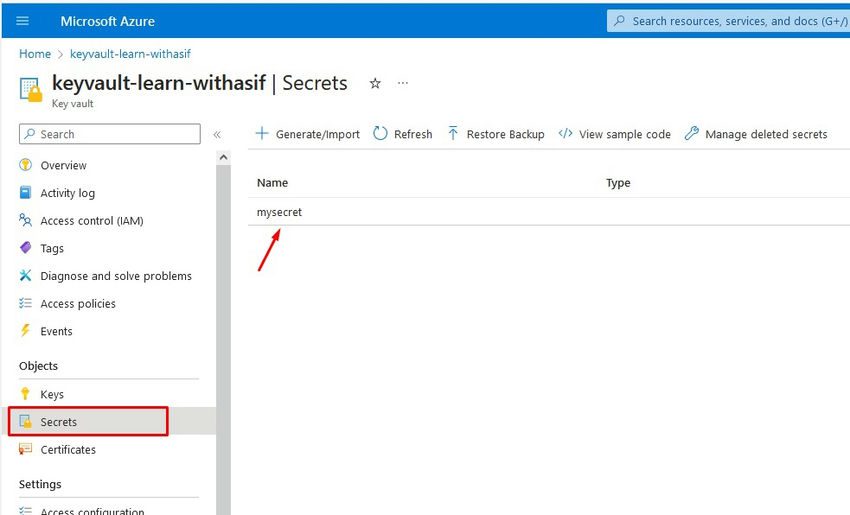
Task: Select Secrets in the Objects section
Action: coord(88,421)
